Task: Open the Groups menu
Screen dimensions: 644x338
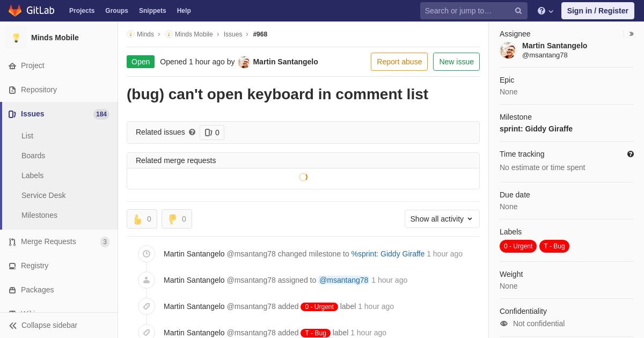Action: coord(116,11)
